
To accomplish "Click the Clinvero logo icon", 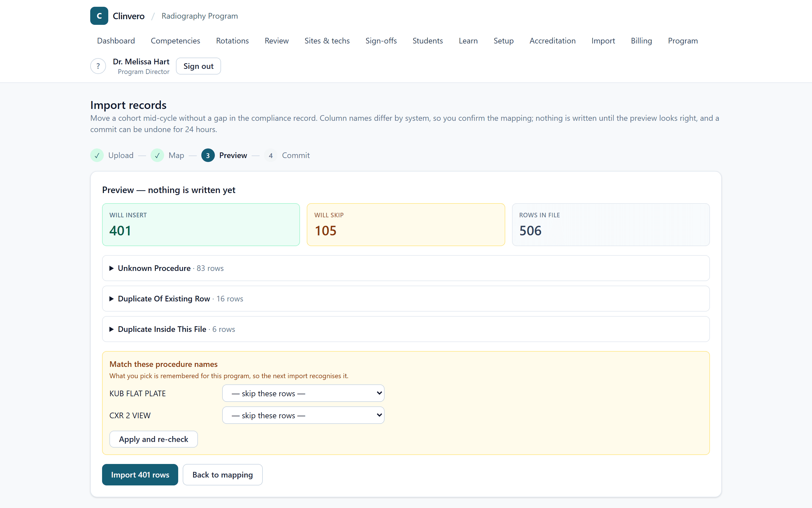I will [99, 16].
